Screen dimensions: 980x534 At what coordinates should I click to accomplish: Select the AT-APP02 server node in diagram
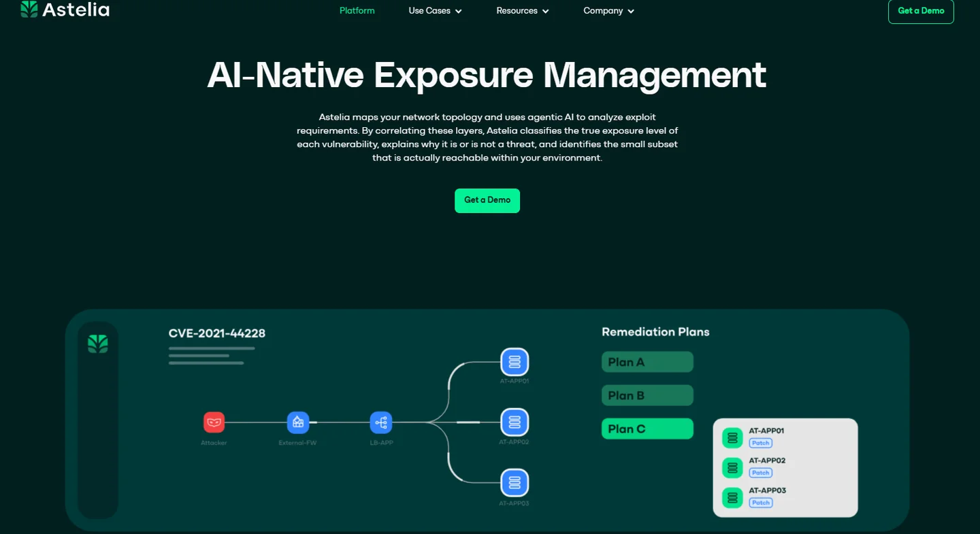click(514, 422)
